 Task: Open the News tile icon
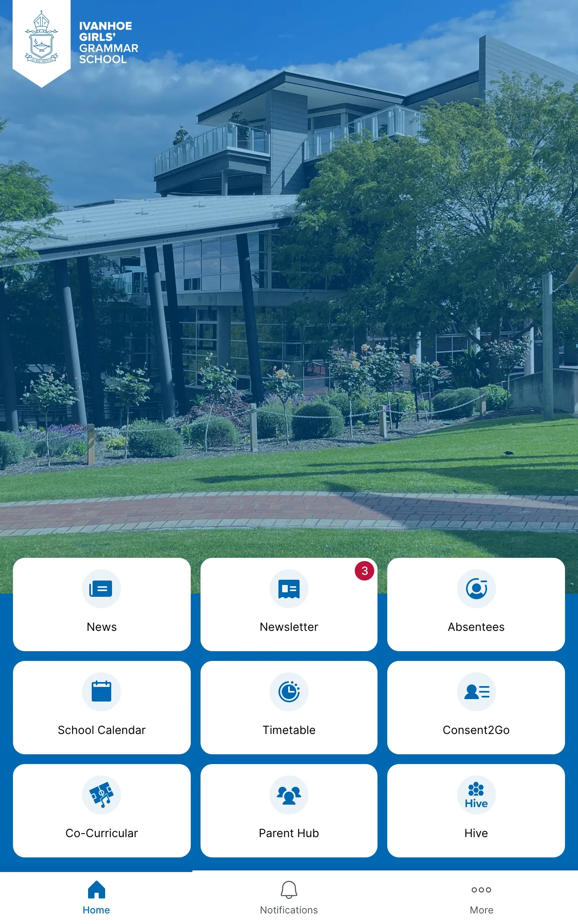coord(101,589)
